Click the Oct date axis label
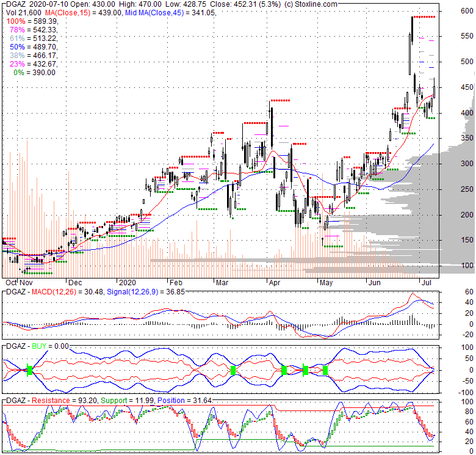 pos(12,283)
